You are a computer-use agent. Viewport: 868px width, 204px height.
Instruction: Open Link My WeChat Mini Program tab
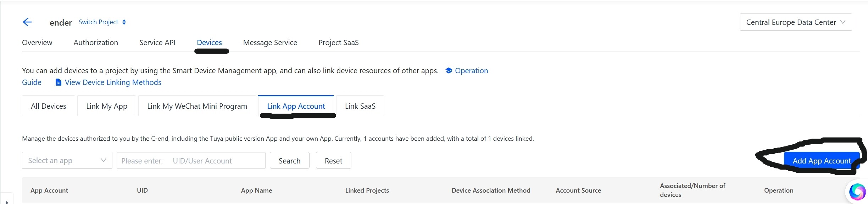197,106
